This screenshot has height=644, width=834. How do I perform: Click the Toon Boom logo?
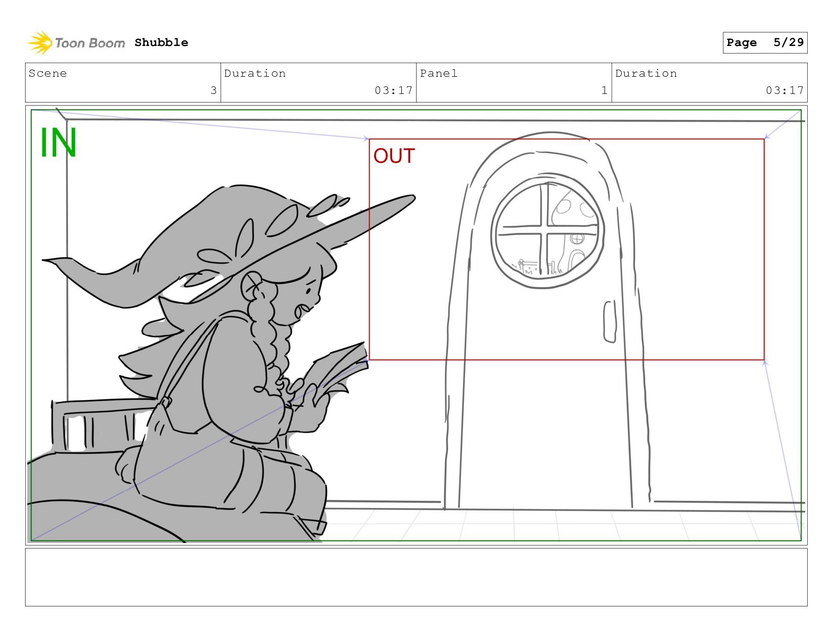click(x=76, y=42)
